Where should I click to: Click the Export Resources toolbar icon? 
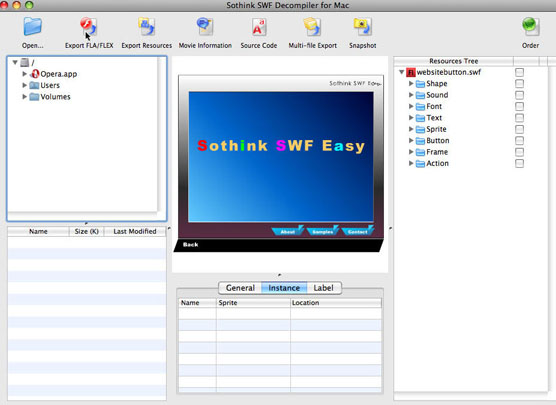tap(146, 27)
